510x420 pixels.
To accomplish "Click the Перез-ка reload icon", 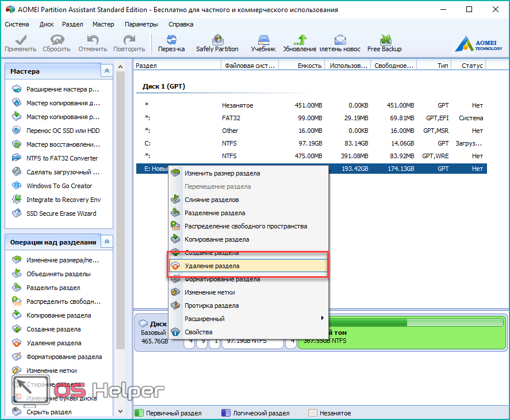I will click(171, 40).
